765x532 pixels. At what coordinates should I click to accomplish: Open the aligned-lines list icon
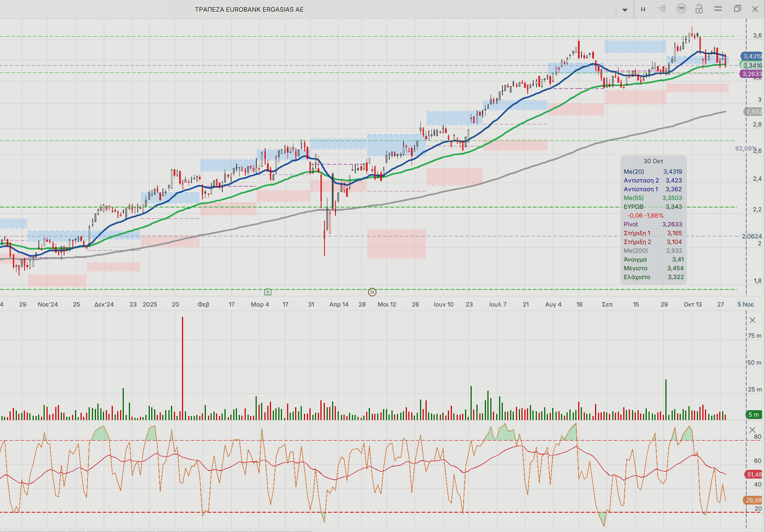662,9
